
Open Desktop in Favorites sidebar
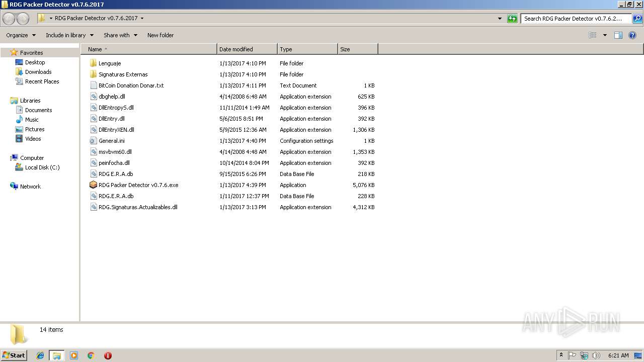point(35,62)
